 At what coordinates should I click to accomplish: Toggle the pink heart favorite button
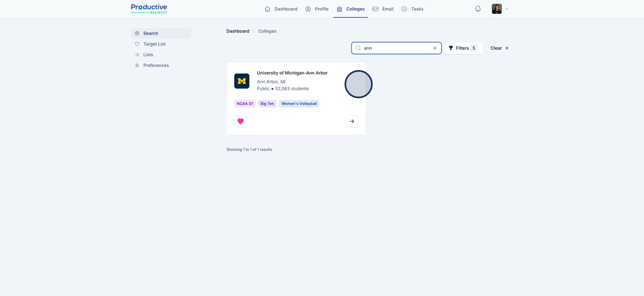241,121
